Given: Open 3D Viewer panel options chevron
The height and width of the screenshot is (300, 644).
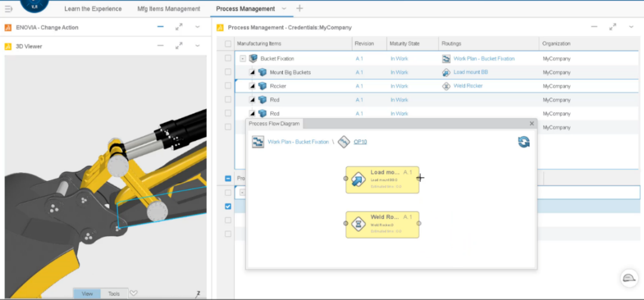Looking at the screenshot, I should tap(197, 45).
